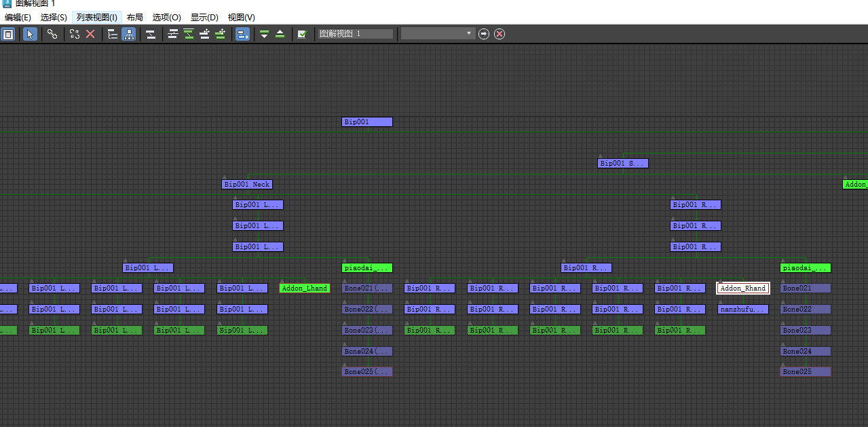The width and height of the screenshot is (868, 427).
Task: Collapse arrow above Bip001 S... node
Action: pyautogui.click(x=601, y=157)
